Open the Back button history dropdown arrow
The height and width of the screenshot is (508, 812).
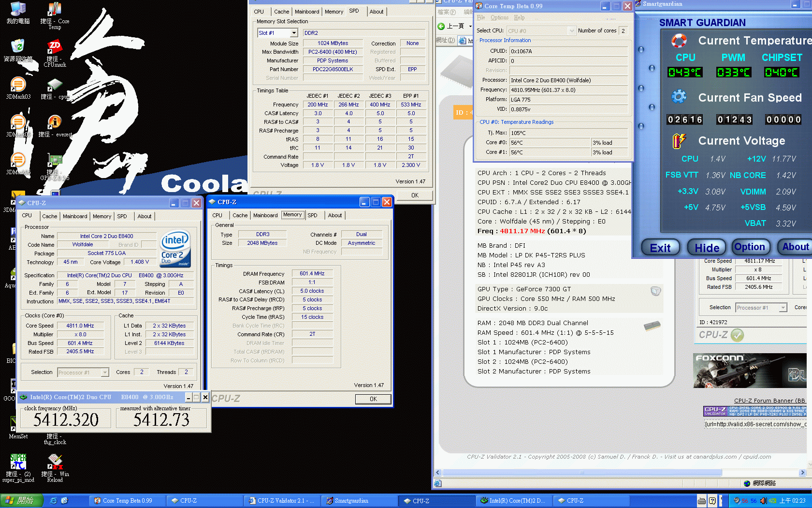coord(470,26)
